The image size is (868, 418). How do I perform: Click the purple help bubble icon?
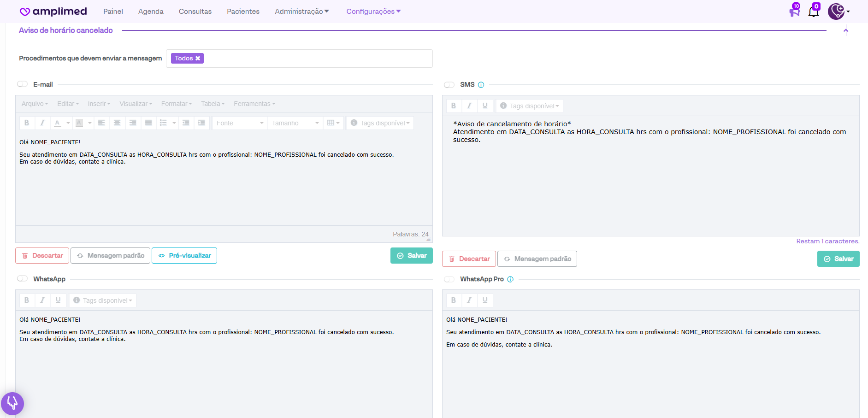click(12, 403)
